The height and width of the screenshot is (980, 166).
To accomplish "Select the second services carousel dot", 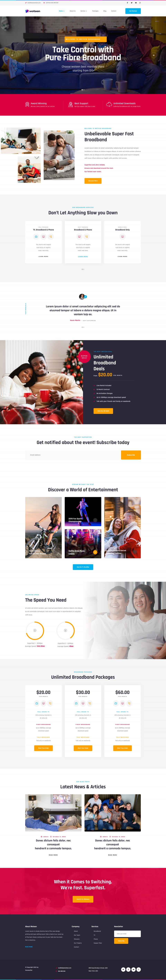I will [x=84, y=269].
